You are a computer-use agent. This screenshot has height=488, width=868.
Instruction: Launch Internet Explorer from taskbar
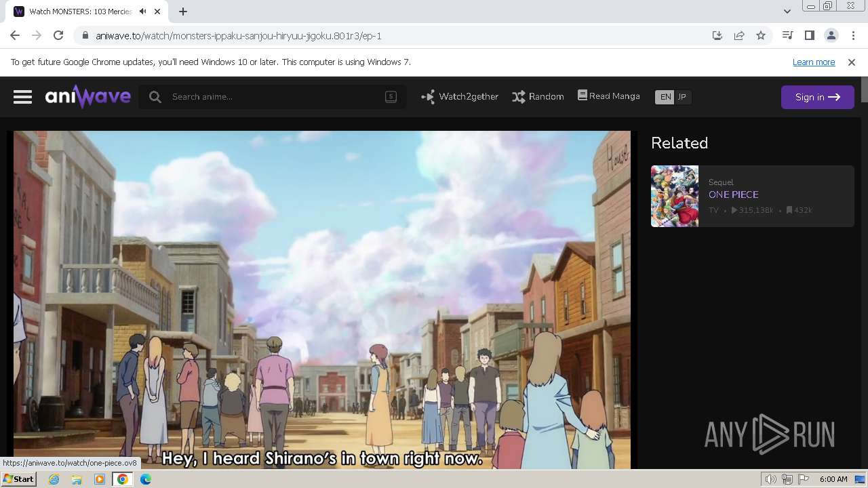(x=54, y=479)
